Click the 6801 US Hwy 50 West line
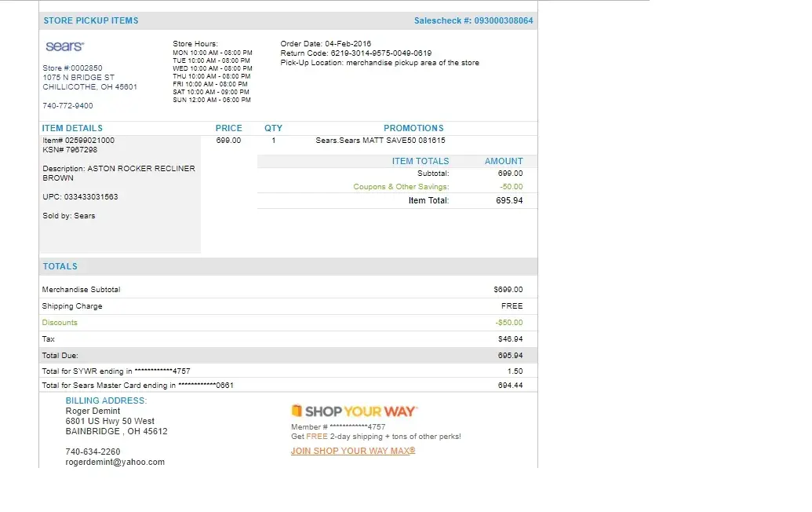Viewport: 812px width, 512px height. click(110, 422)
